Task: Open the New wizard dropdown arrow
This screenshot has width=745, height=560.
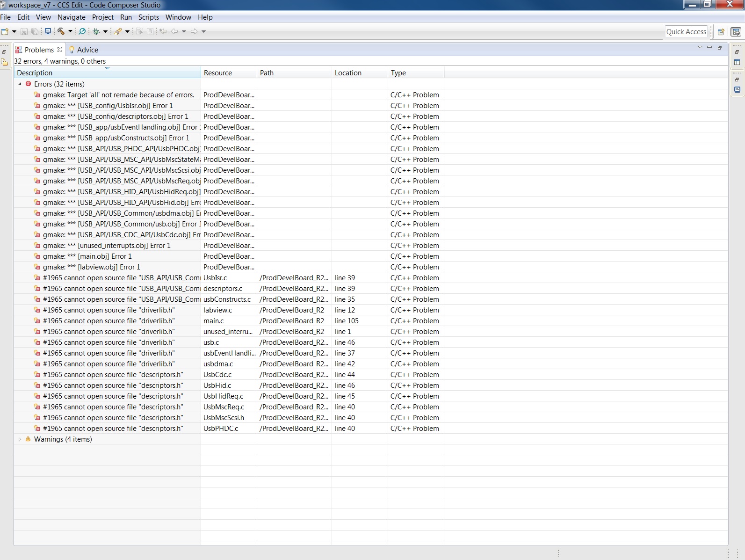Action: tap(14, 31)
